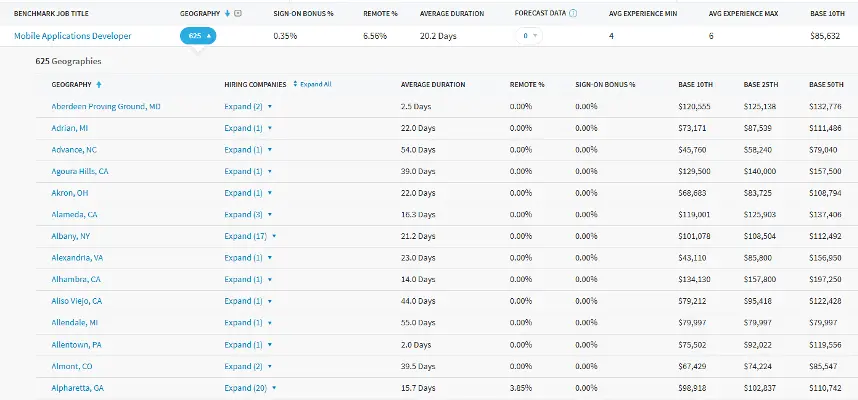Viewport: 858px width, 400px height.
Task: Expand hiring companies for Agoura Hills, CA
Action: (x=248, y=171)
